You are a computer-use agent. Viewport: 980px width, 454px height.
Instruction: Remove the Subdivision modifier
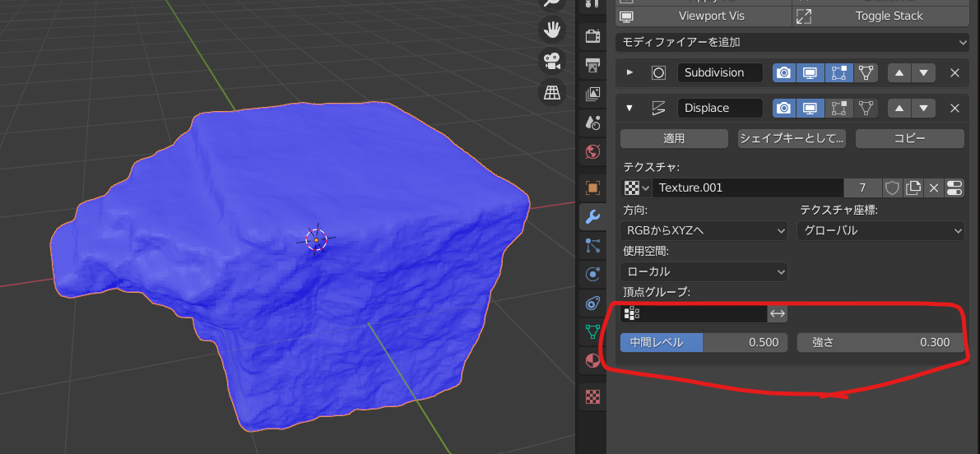(955, 72)
